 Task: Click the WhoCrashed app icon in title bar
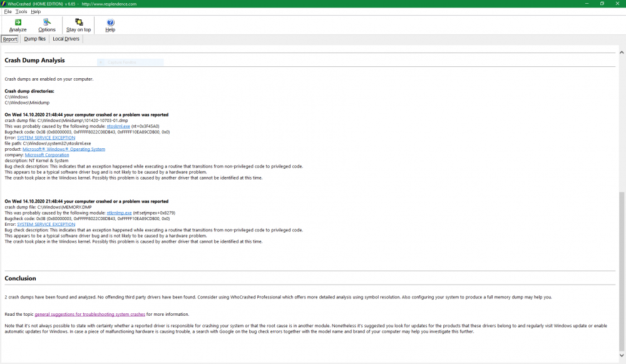coord(4,4)
